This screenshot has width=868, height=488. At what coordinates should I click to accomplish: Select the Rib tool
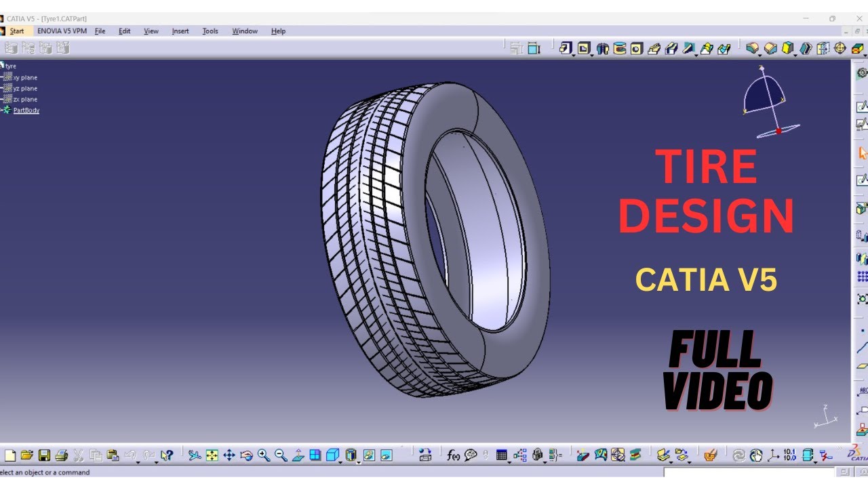654,47
